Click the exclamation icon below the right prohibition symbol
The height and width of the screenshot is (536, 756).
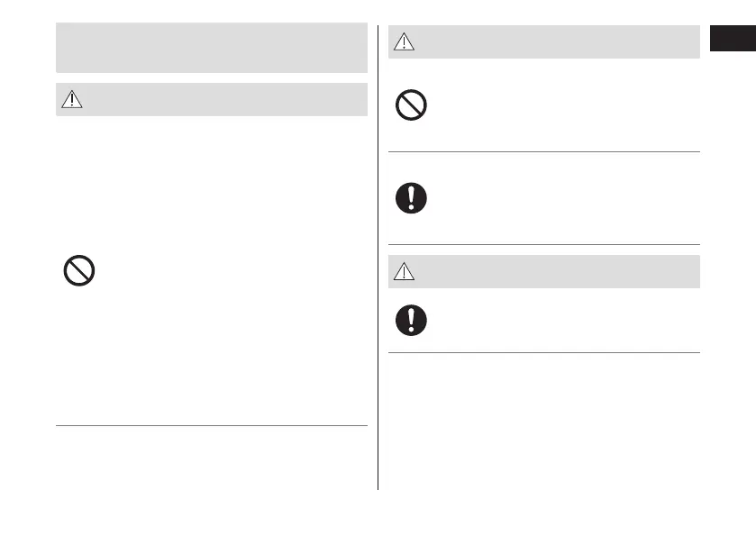[412, 198]
